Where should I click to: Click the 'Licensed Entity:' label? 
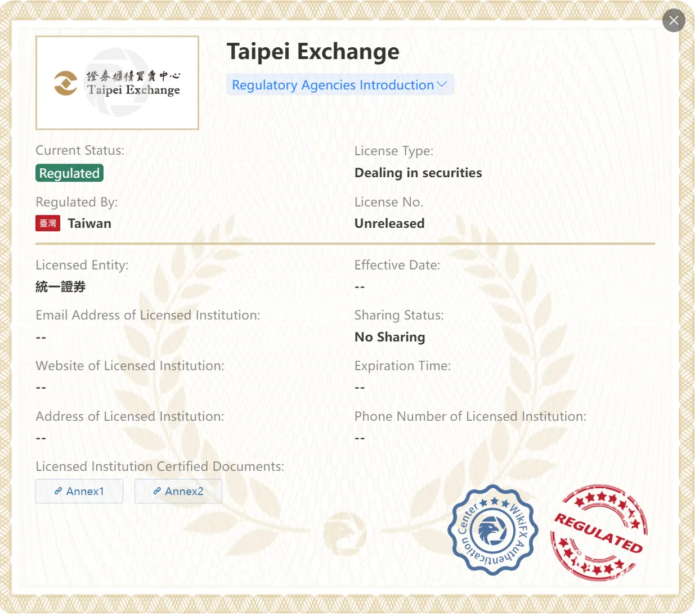tap(82, 265)
